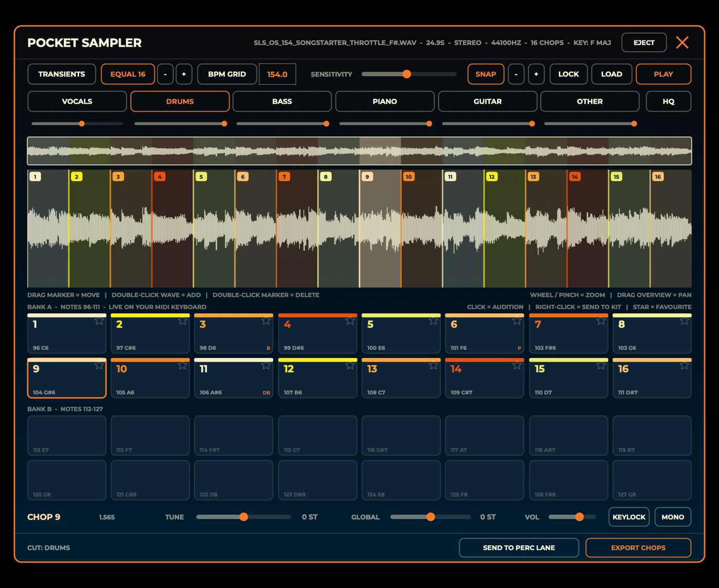Star pad 16 as favourite
The width and height of the screenshot is (719, 588).
tap(684, 366)
